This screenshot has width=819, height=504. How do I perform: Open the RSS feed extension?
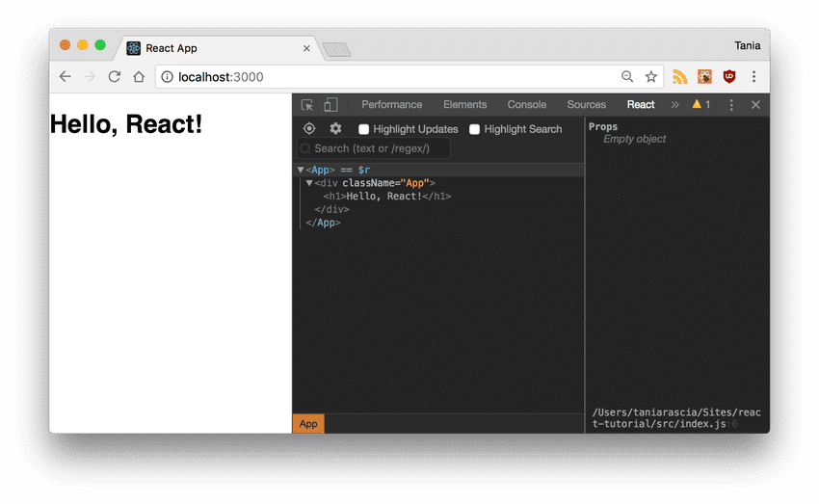tap(679, 77)
